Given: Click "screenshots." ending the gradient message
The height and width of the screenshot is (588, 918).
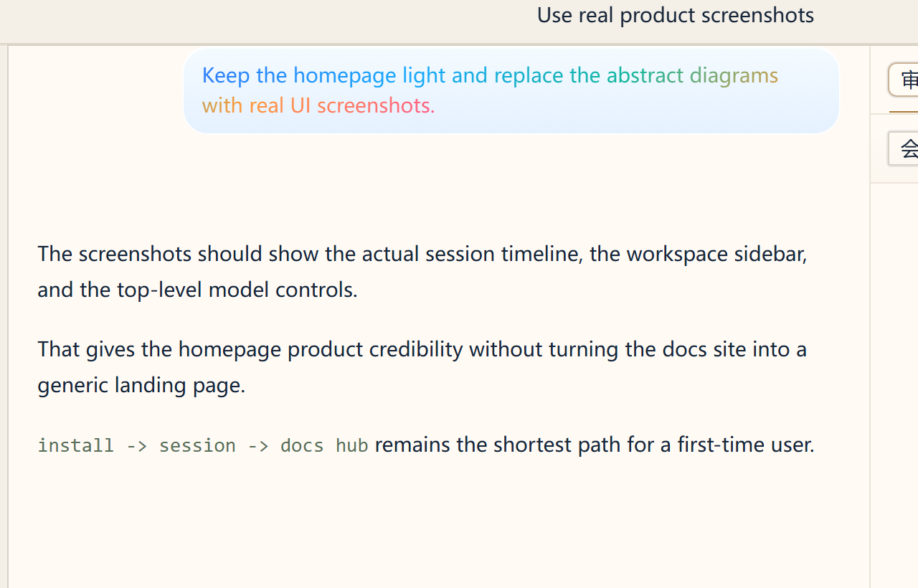Looking at the screenshot, I should [376, 105].
